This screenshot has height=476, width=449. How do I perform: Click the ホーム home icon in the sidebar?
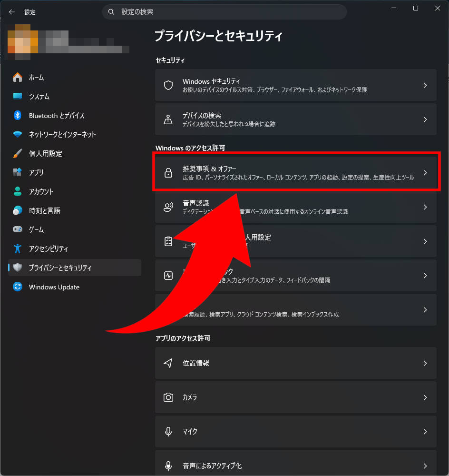point(18,77)
